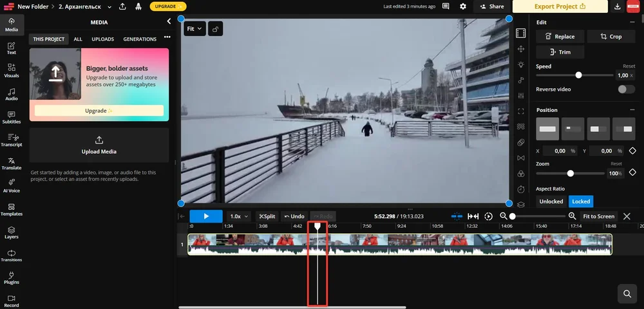644x309 pixels.
Task: Click the Split button
Action: click(267, 216)
